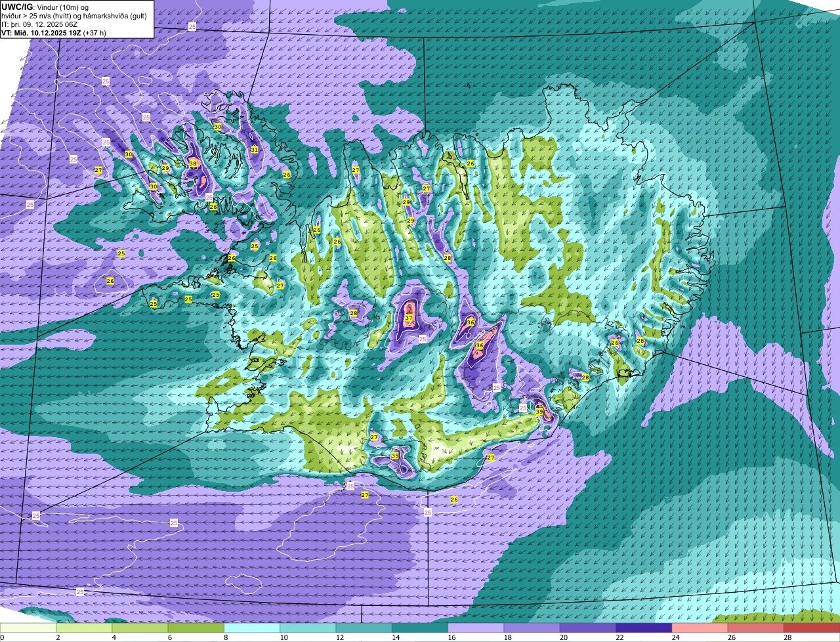Click the 22–24 m/s dark indigo legend swatch
Image resolution: width=840 pixels, height=642 pixels.
(644, 628)
